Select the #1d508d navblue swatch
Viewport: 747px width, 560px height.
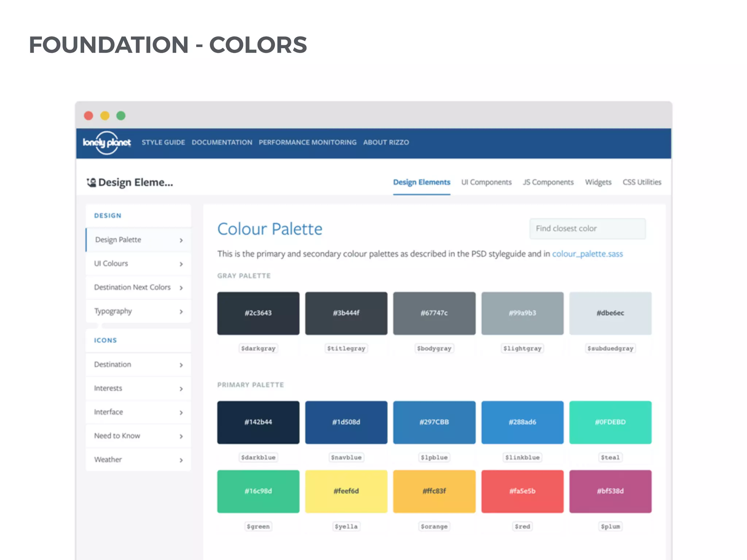coord(346,422)
